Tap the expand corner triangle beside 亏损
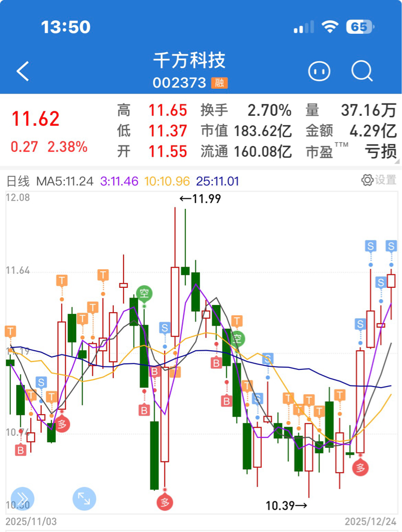The width and height of the screenshot is (402, 532). 397,162
